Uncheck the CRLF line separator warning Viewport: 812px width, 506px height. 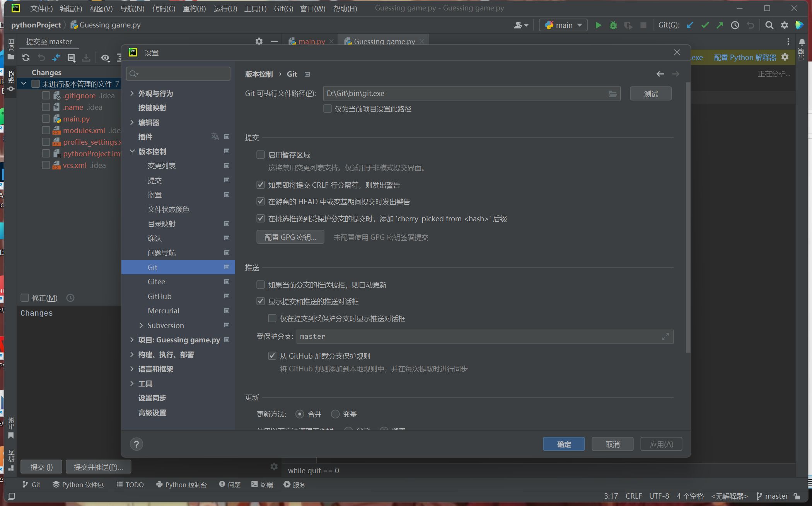click(x=261, y=185)
